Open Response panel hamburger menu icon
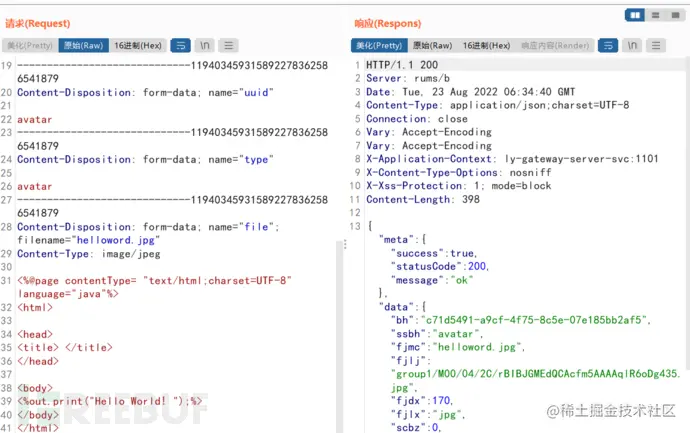Viewport: 690px width, 433px height. (656, 45)
